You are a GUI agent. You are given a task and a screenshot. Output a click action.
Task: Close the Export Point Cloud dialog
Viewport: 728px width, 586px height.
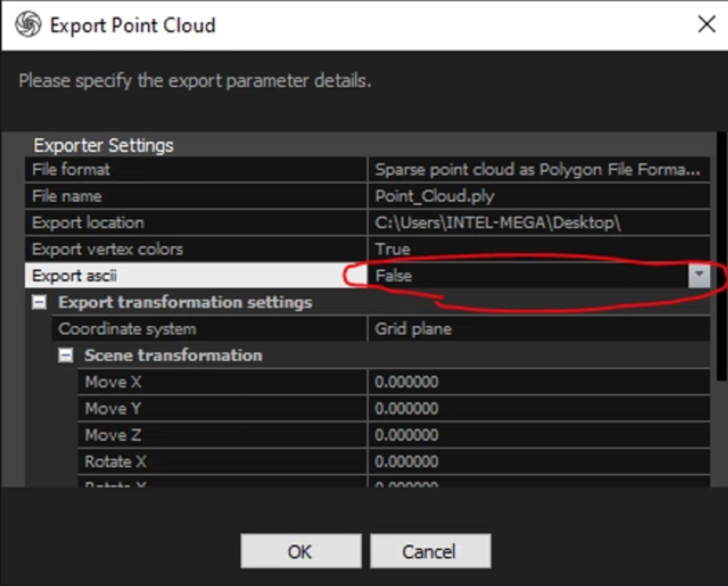(x=706, y=25)
